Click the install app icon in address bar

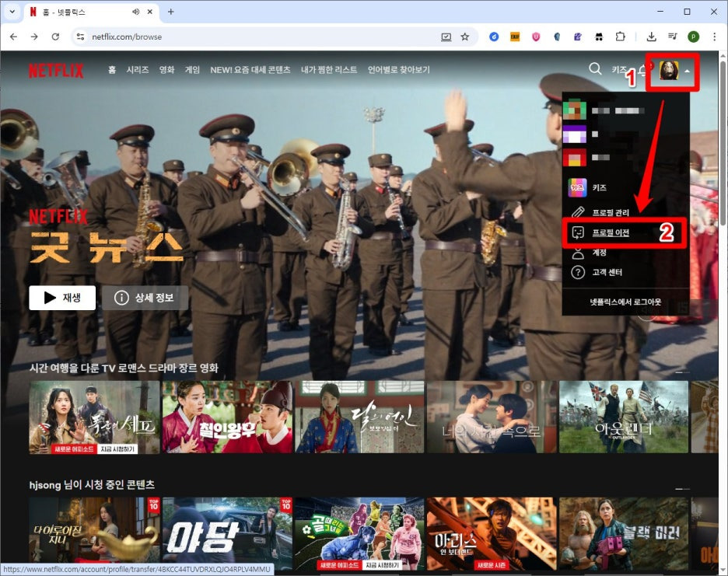(x=446, y=37)
